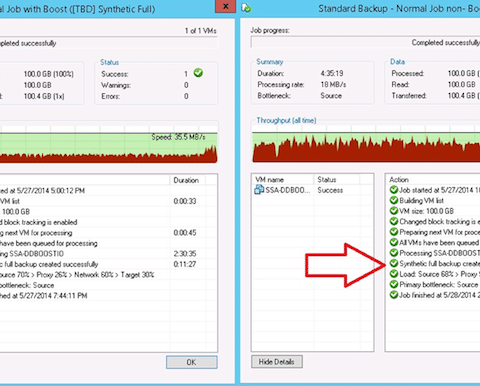480x386 pixels.
Task: Click the Transferred label in Data group
Action: pyautogui.click(x=409, y=96)
